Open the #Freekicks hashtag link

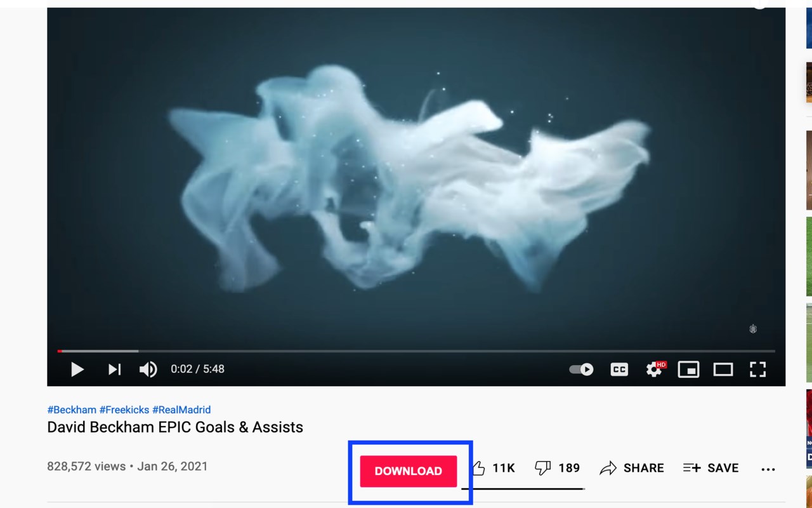[x=124, y=410]
